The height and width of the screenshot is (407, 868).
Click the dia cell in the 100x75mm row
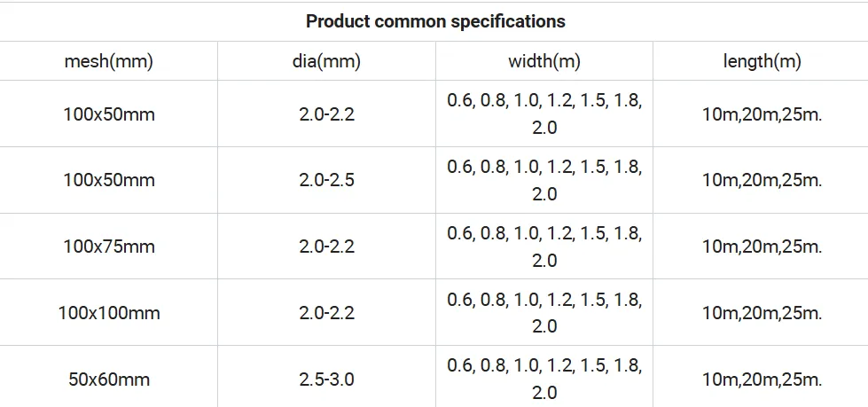click(326, 247)
